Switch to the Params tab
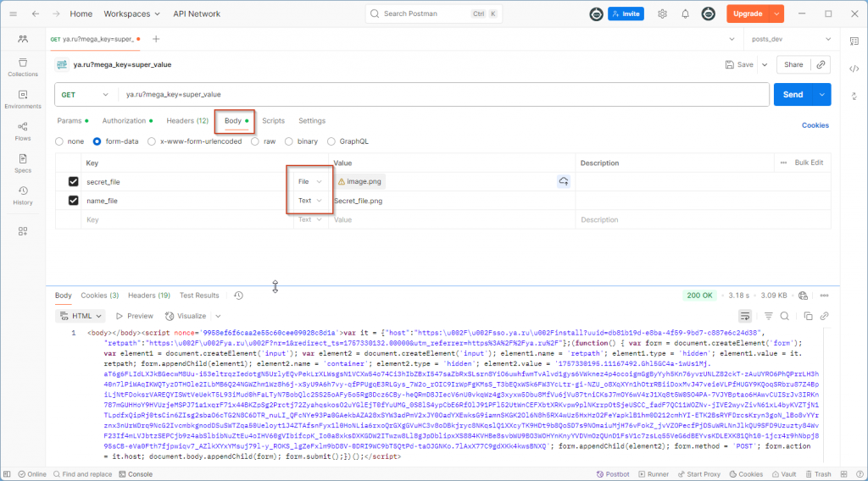Viewport: 868px width, 481px height. (73, 120)
